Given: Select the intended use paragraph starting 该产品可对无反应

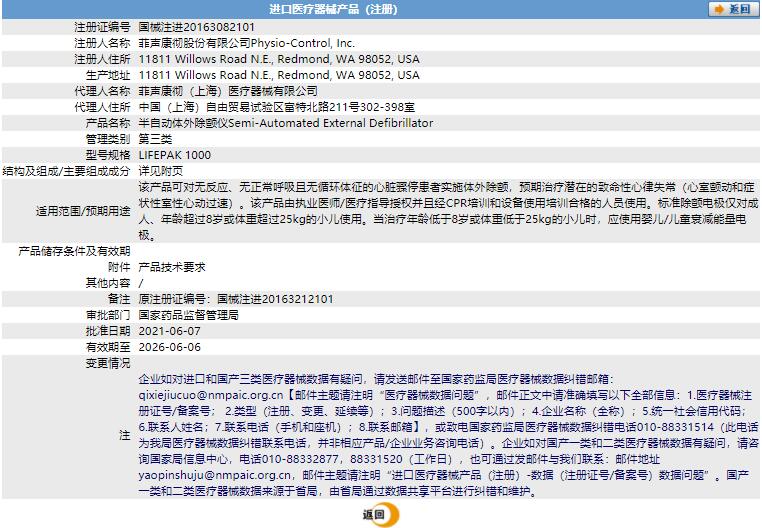Looking at the screenshot, I should click(x=448, y=211).
